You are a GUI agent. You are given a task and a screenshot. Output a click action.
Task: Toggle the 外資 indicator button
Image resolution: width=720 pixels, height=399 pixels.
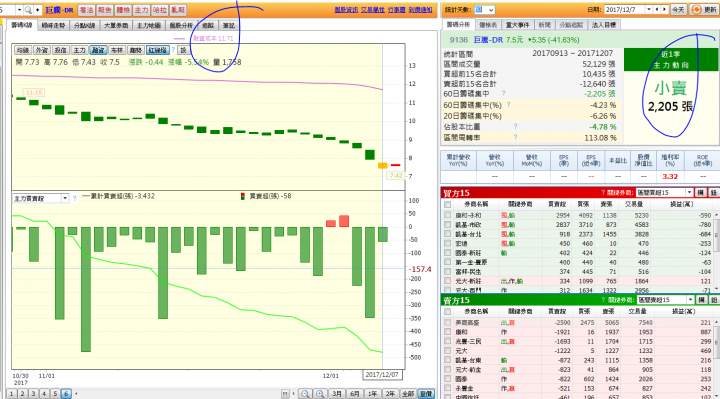pos(41,50)
